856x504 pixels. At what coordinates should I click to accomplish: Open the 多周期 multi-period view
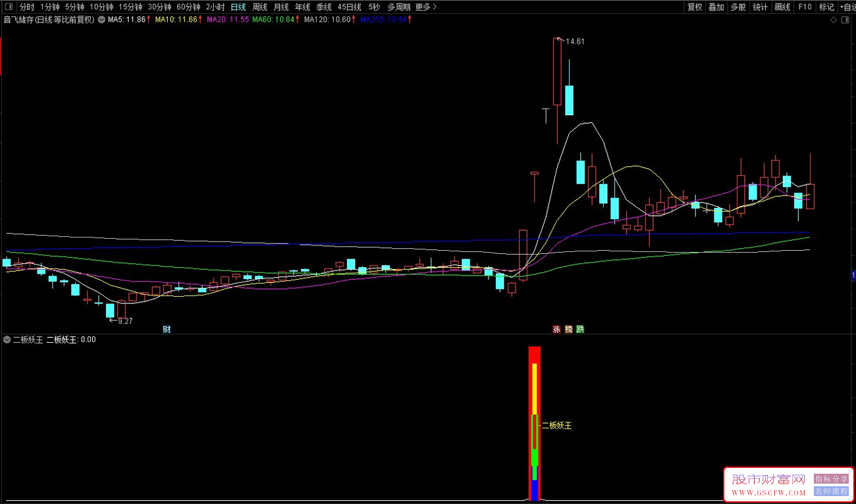(x=398, y=7)
